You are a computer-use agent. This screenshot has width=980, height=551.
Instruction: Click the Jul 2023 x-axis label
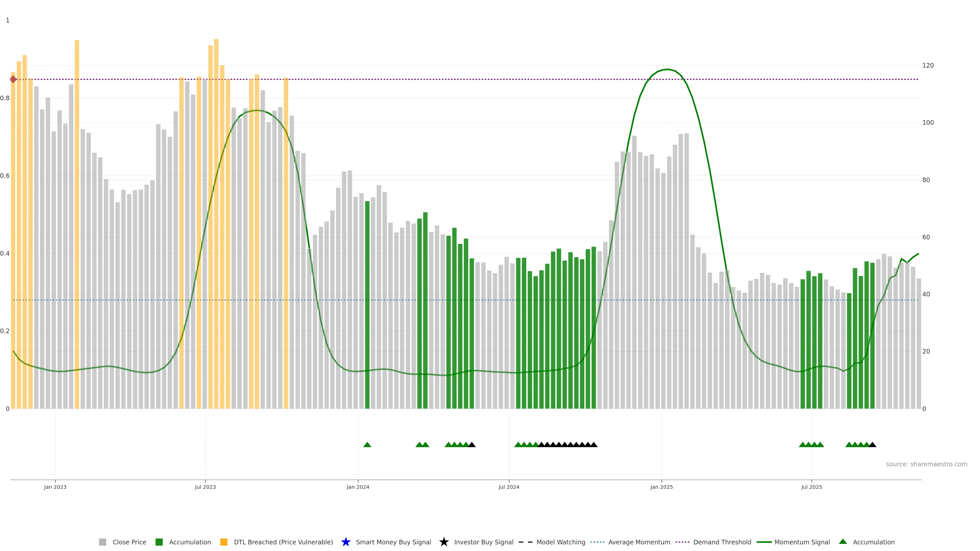tap(205, 487)
